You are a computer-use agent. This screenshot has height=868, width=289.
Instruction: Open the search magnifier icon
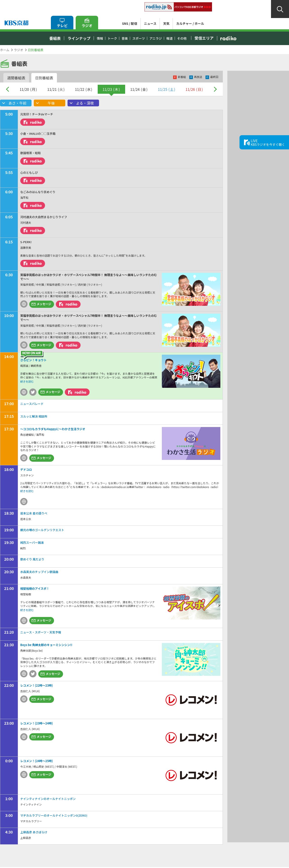(x=280, y=9)
